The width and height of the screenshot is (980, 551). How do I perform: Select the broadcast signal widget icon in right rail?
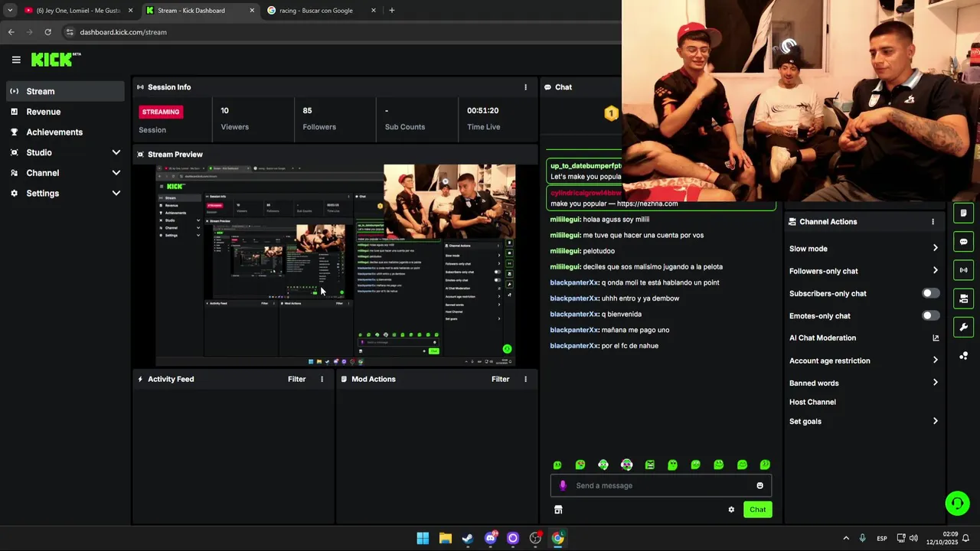(963, 270)
